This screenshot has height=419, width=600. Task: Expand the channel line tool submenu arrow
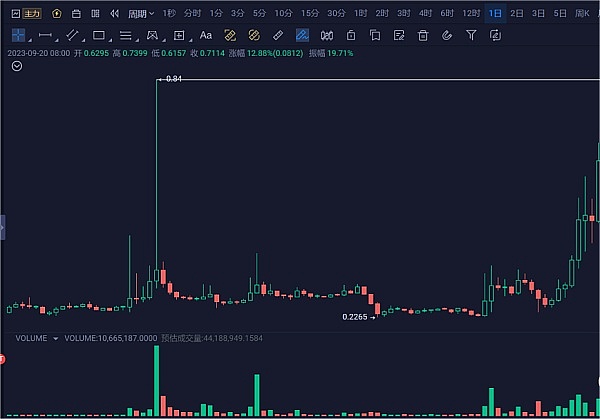click(83, 40)
